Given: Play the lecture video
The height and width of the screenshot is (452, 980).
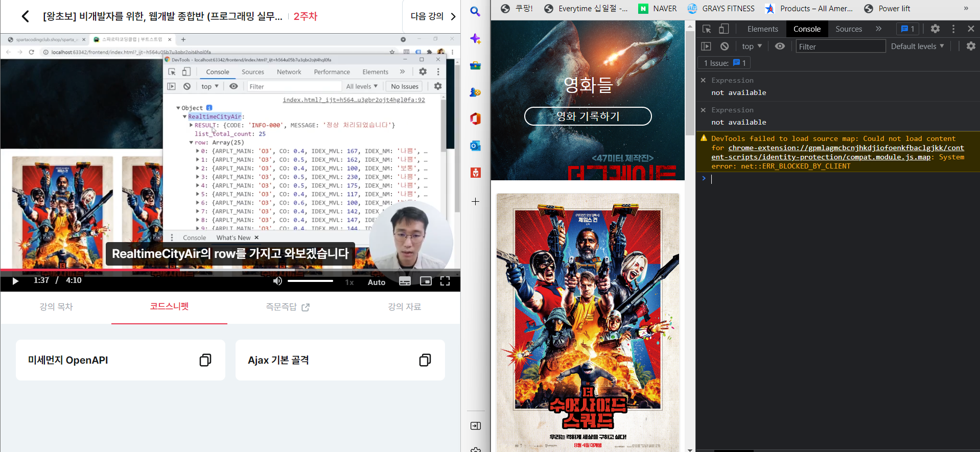Looking at the screenshot, I should [x=15, y=281].
